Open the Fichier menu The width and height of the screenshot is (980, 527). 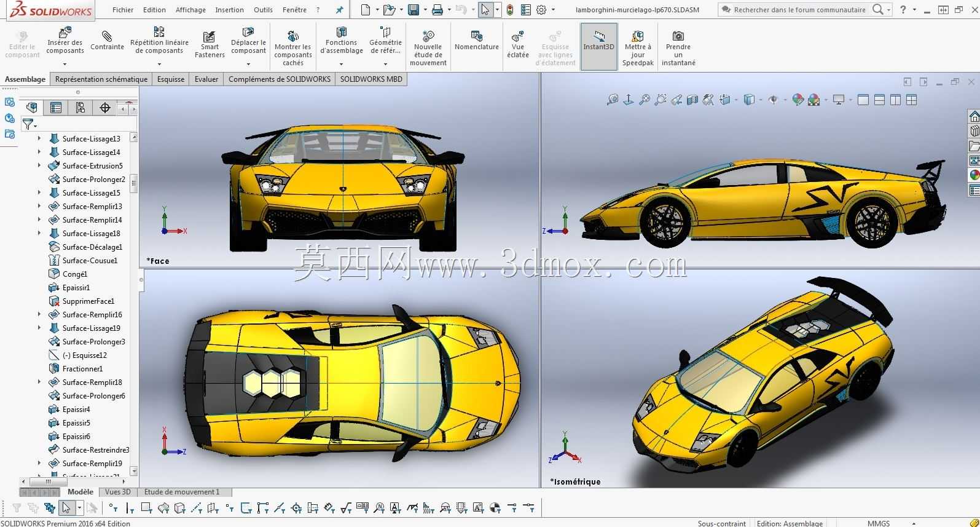coord(123,10)
